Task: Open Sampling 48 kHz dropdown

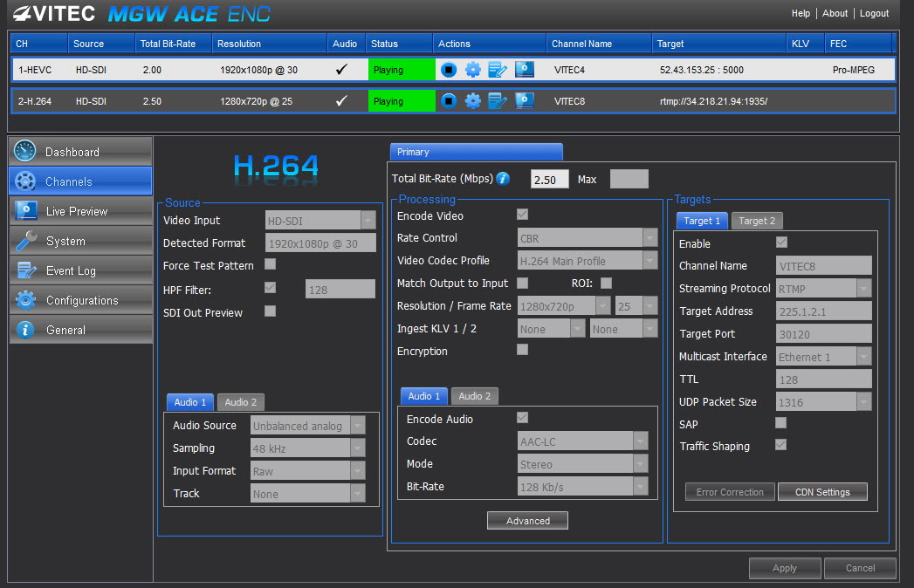Action: click(308, 448)
